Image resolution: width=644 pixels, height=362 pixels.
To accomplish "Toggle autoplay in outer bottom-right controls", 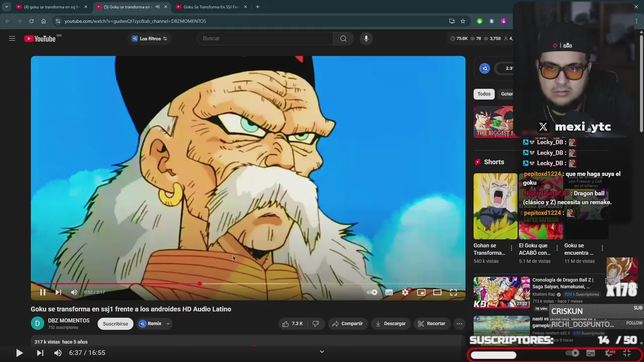I will click(x=573, y=353).
